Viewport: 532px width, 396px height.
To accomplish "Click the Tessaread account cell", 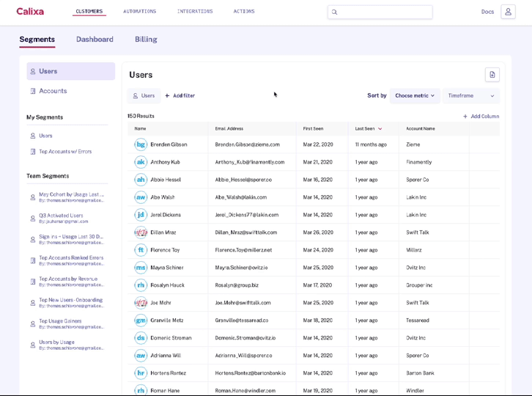I will click(418, 320).
